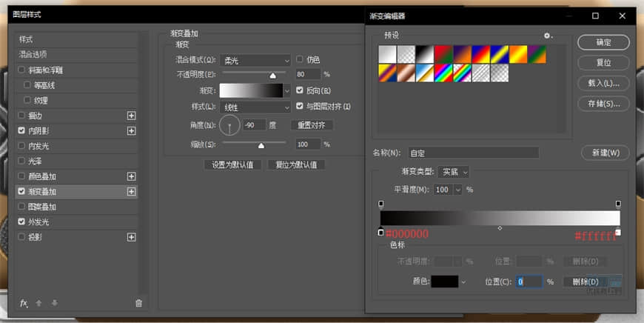644x323 pixels.
Task: Select the 光泽 effect row
Action: click(x=76, y=161)
